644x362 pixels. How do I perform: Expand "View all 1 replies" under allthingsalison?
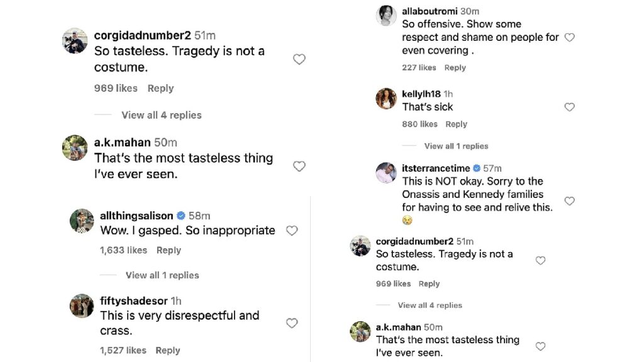tap(162, 275)
